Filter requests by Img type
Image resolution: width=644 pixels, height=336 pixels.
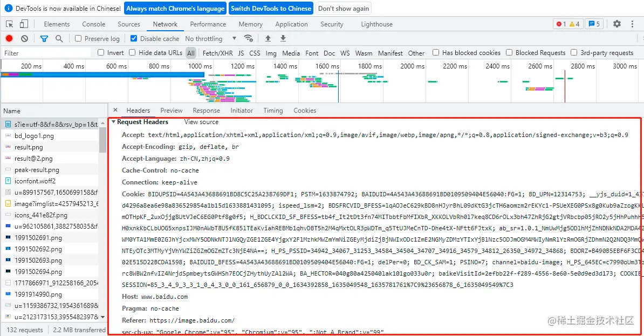[271, 53]
